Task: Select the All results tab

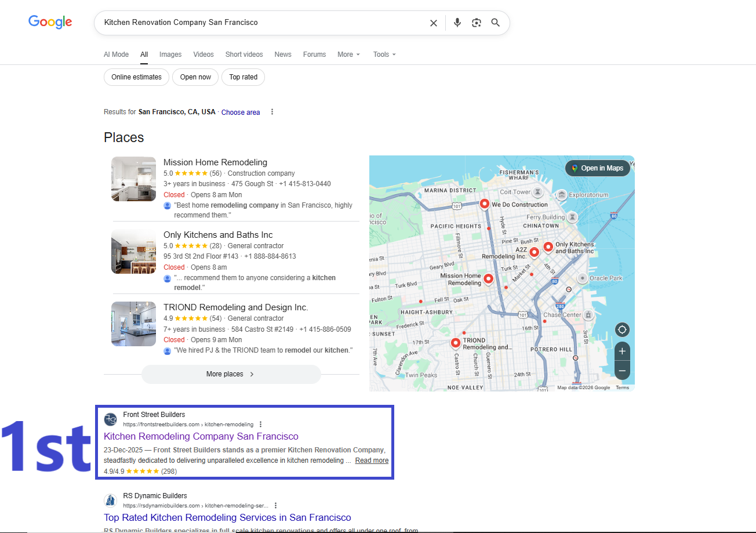Action: point(144,55)
